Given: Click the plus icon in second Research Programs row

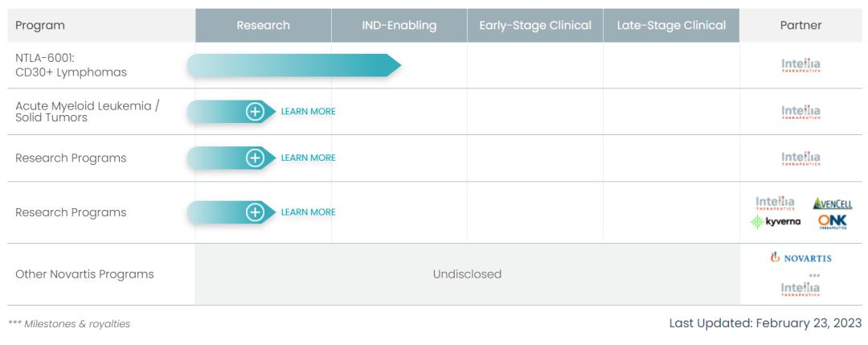Looking at the screenshot, I should point(255,212).
